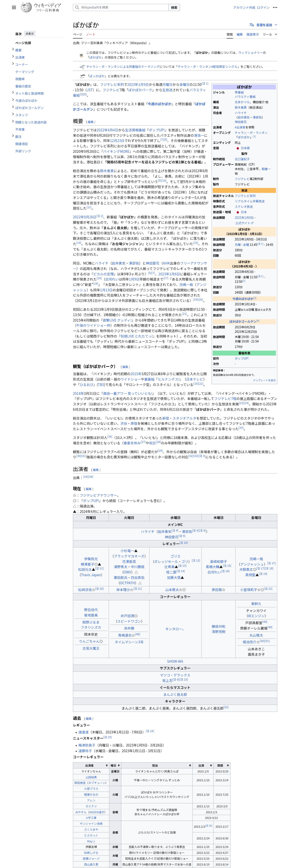Click the ログイン link

pos(263,7)
